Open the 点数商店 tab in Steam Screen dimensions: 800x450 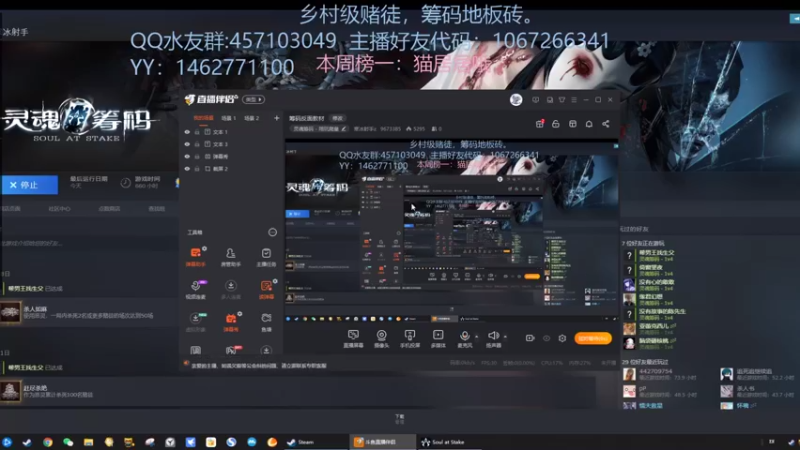point(109,209)
